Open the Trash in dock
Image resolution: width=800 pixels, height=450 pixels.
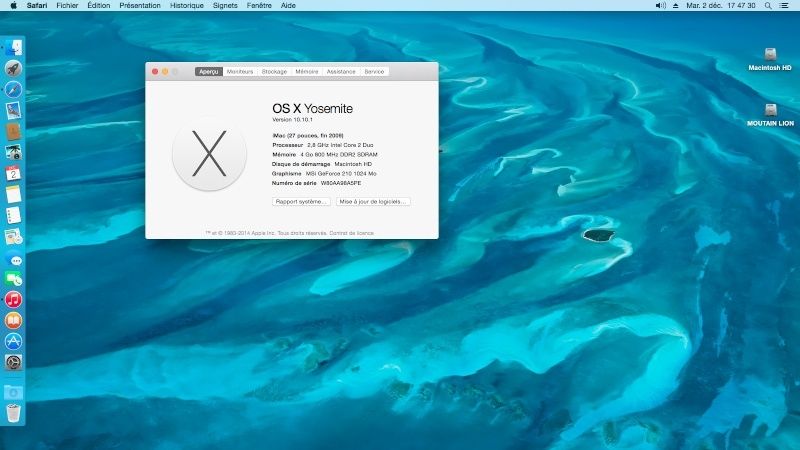(x=13, y=413)
